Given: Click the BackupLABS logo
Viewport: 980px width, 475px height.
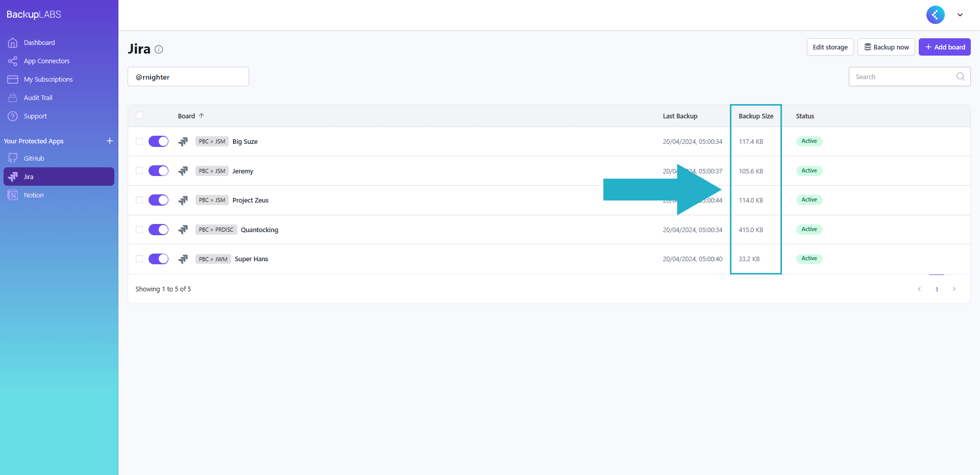Looking at the screenshot, I should (x=34, y=14).
